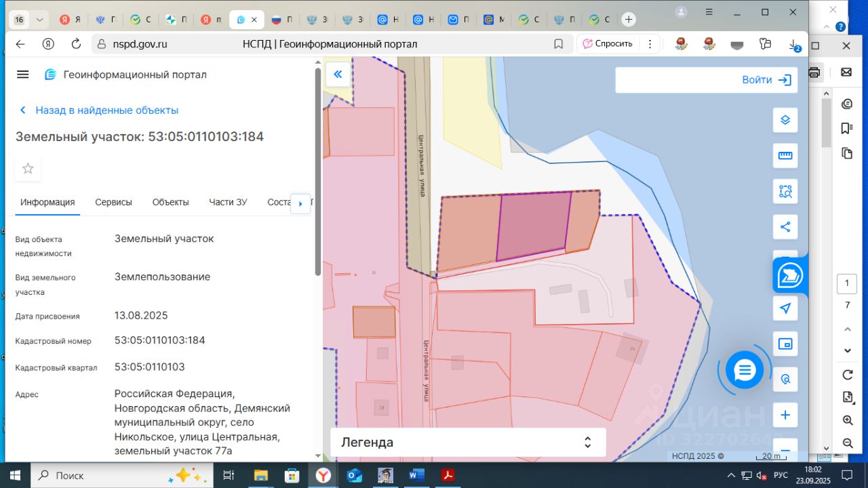Open the hamburger menu of the portal
The height and width of the screenshot is (488, 868).
click(x=23, y=75)
